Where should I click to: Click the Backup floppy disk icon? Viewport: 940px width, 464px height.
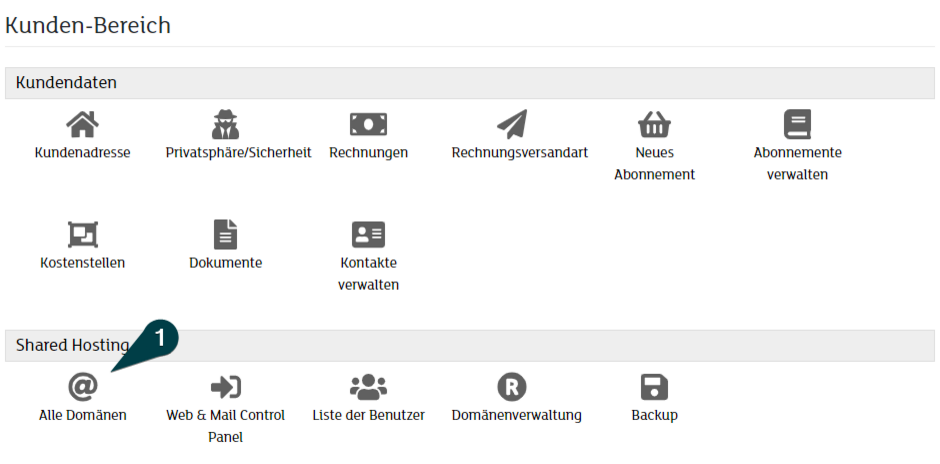(x=654, y=387)
